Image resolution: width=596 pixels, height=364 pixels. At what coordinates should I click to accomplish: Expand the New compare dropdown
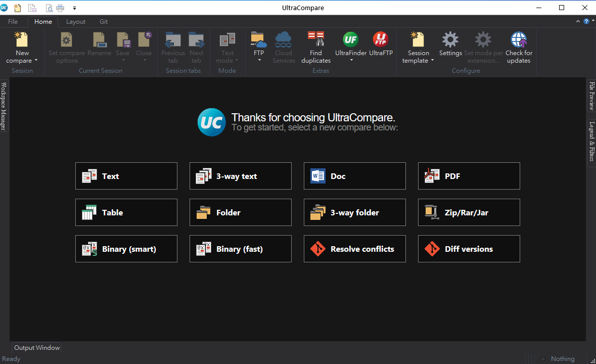pyautogui.click(x=36, y=61)
